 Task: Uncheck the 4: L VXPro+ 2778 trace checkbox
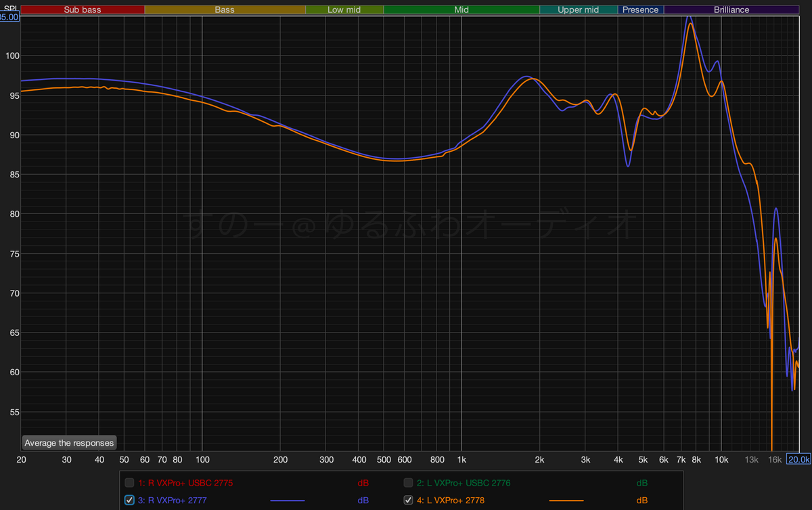coord(408,501)
